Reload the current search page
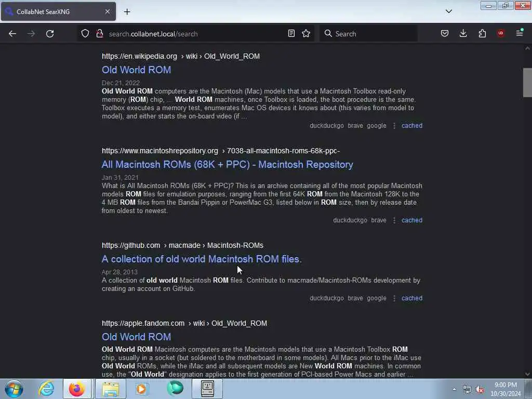 50,34
